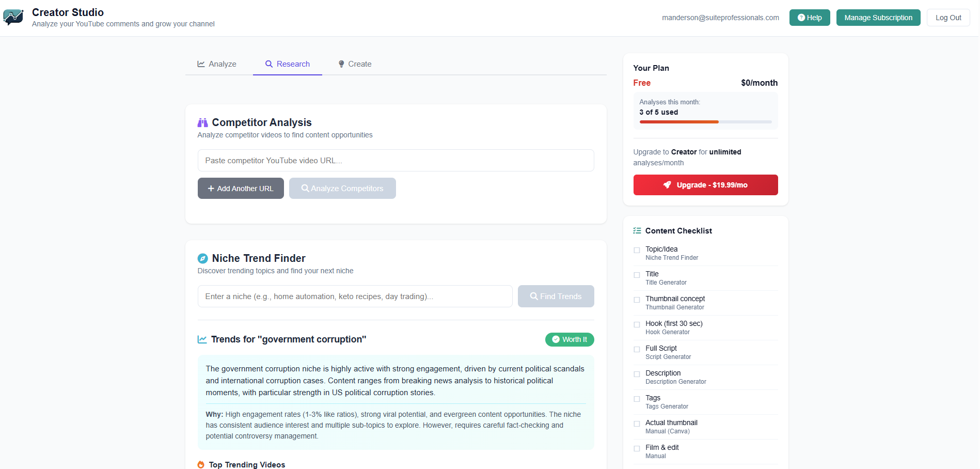Click the Worth It badge

569,339
